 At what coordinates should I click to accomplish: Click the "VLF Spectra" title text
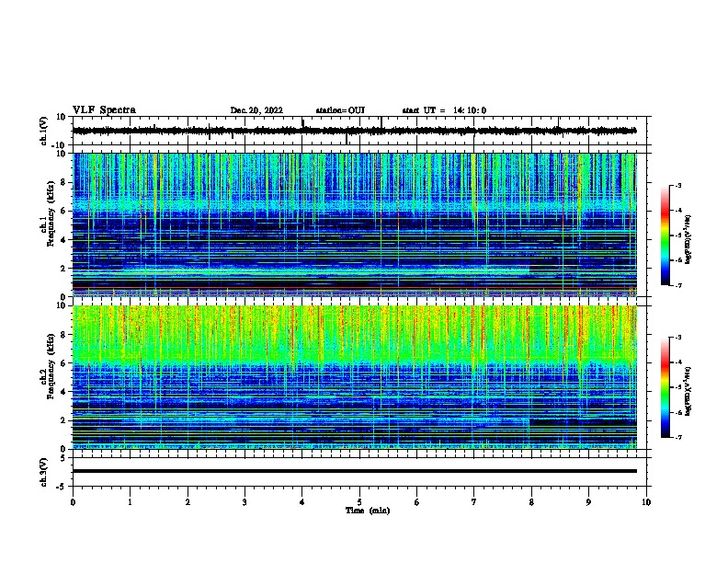coord(104,110)
